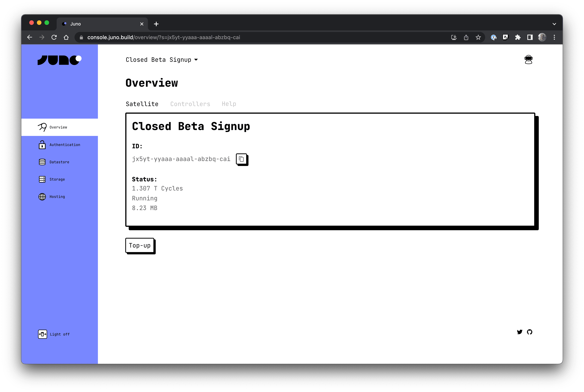Click the page reload progress control
This screenshot has height=392, width=584.
coord(54,37)
